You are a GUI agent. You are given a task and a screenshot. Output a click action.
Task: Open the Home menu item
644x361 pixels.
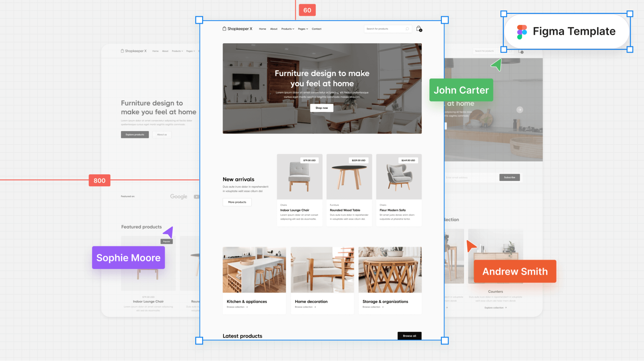(262, 29)
